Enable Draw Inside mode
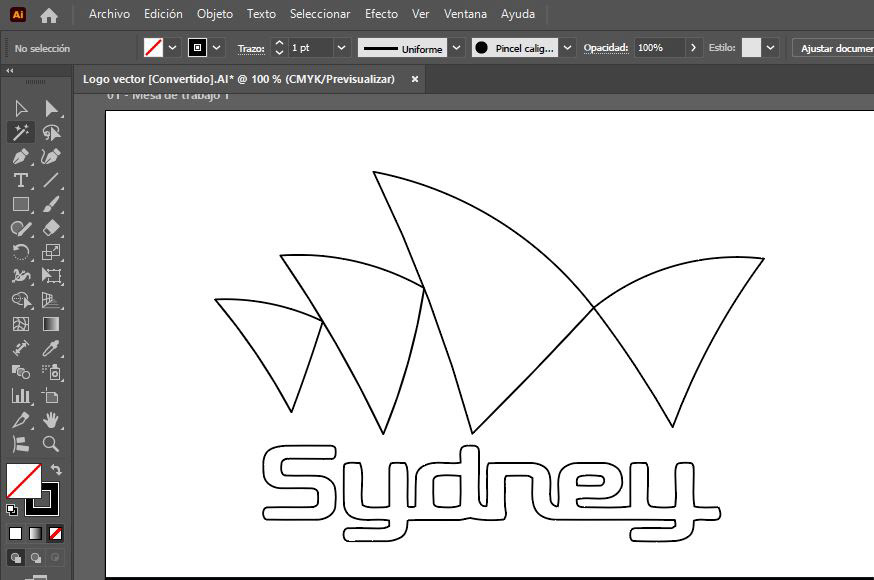The height and width of the screenshot is (580, 874). point(55,558)
